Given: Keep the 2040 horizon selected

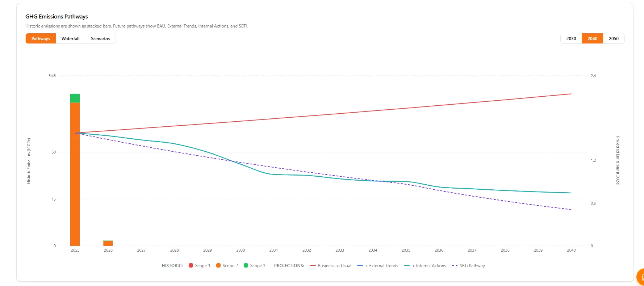Looking at the screenshot, I should 592,38.
